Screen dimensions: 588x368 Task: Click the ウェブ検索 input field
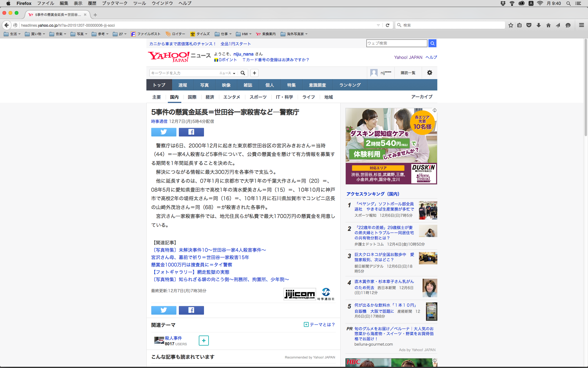click(x=396, y=43)
